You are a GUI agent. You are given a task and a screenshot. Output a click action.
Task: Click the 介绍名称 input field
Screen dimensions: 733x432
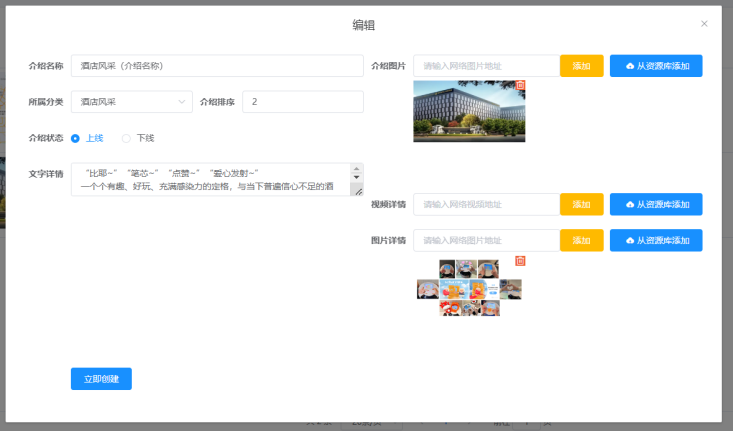pyautogui.click(x=217, y=66)
